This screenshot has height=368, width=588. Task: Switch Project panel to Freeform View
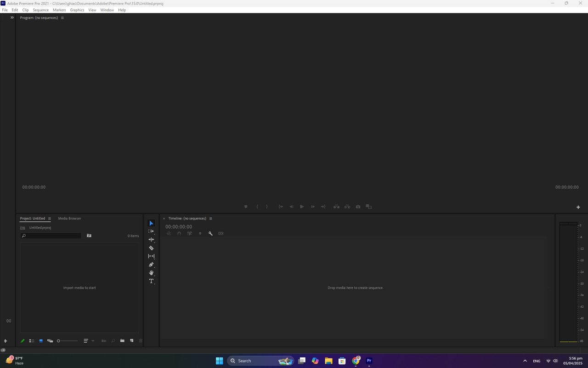click(x=50, y=341)
